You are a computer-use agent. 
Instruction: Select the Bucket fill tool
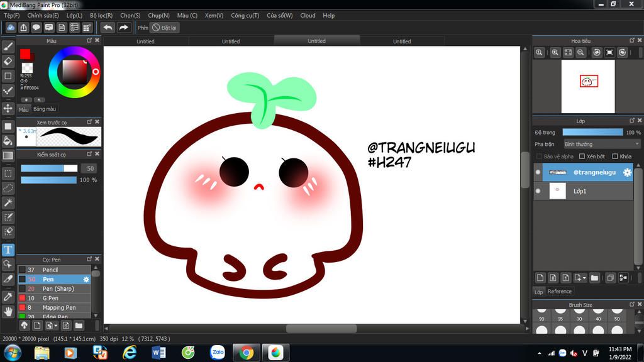coord(8,141)
